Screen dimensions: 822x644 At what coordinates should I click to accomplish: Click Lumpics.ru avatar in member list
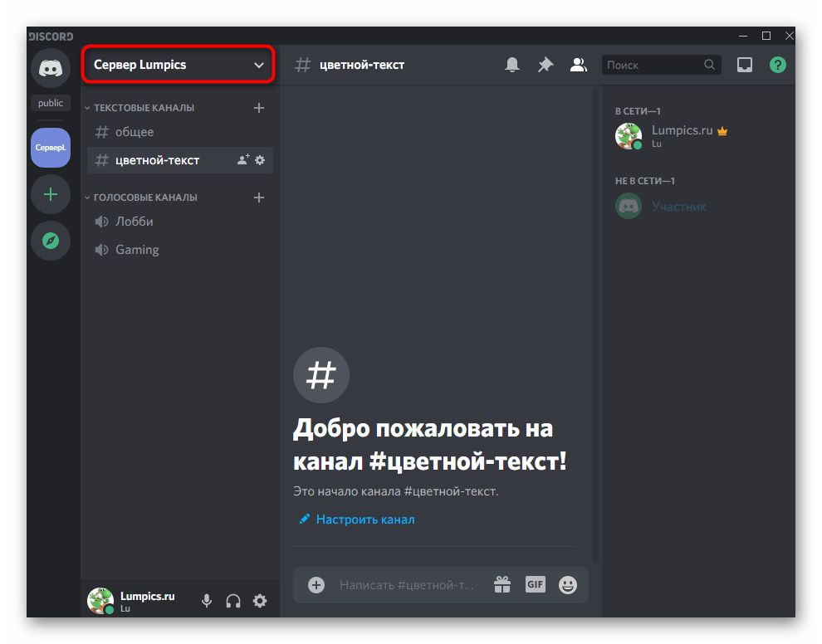click(x=628, y=136)
